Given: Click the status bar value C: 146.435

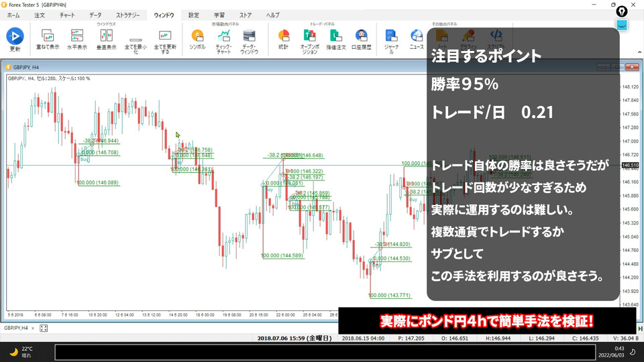Looking at the screenshot, I should [x=585, y=339].
